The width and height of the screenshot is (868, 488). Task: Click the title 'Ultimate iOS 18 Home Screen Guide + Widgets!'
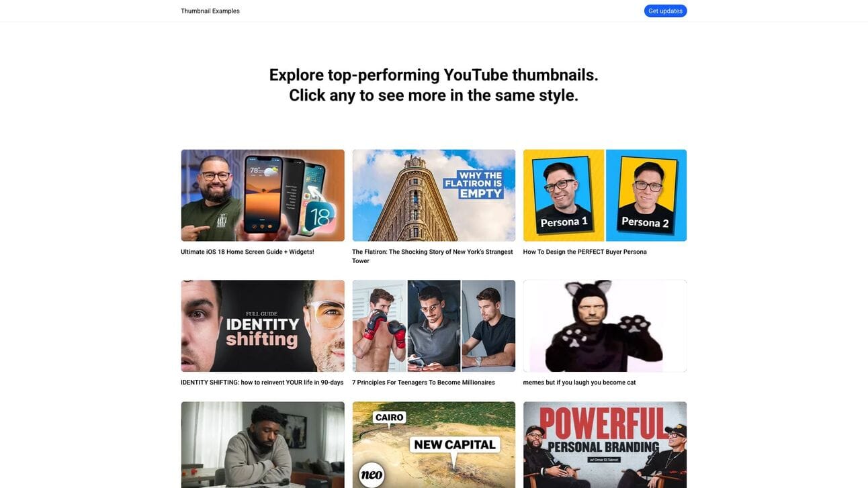pyautogui.click(x=247, y=252)
